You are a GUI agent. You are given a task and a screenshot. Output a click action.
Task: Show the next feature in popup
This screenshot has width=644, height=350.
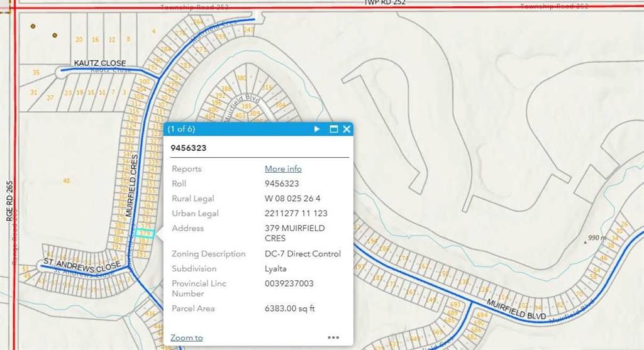coord(317,129)
